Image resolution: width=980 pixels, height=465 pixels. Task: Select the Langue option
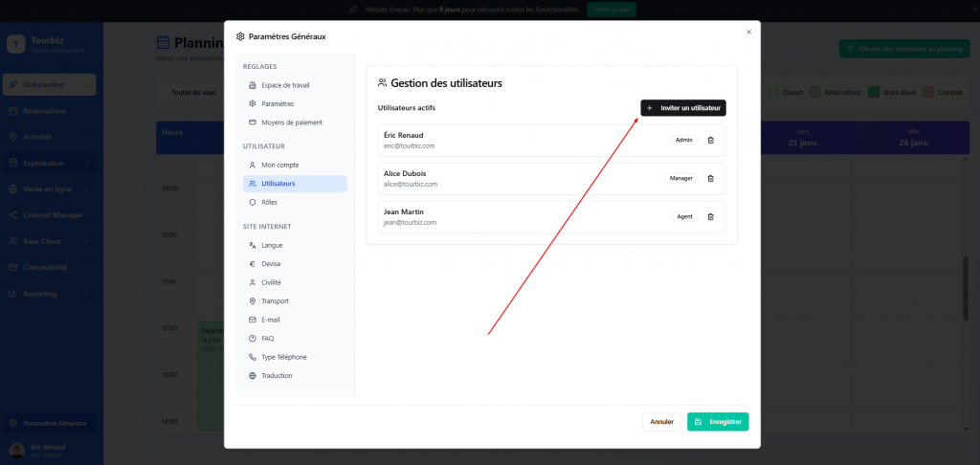pos(272,245)
